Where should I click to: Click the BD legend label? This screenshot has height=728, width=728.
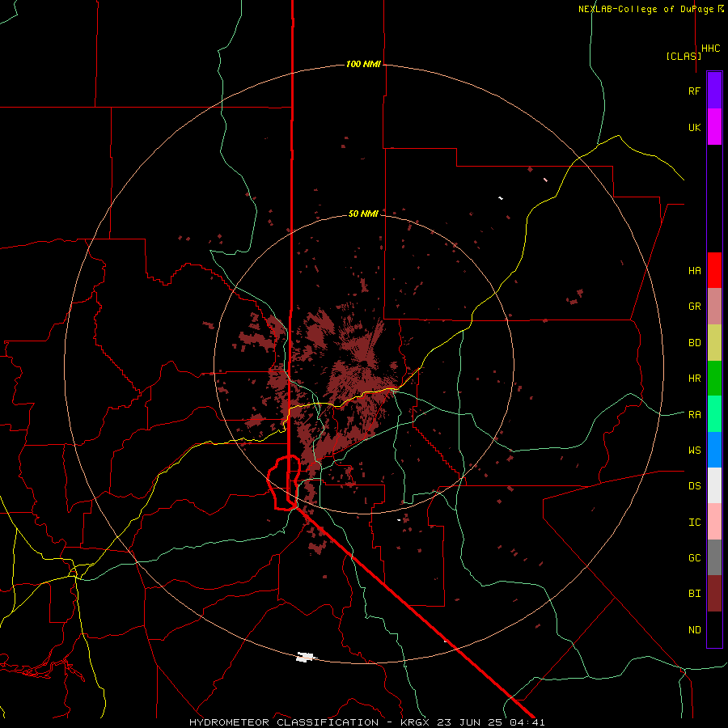coord(694,343)
